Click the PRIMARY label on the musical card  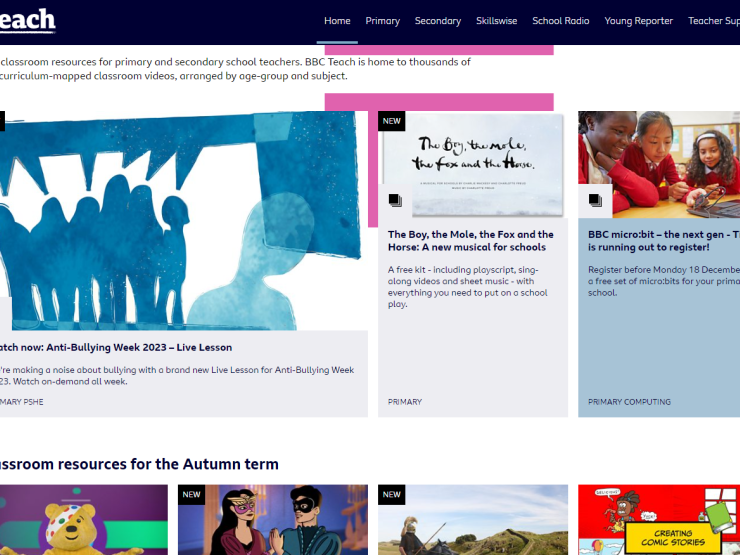click(404, 402)
